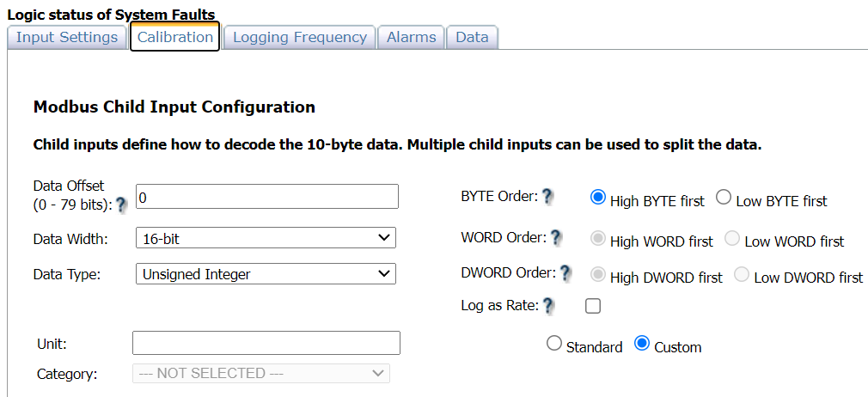Expand the Category dropdown

pos(261,373)
